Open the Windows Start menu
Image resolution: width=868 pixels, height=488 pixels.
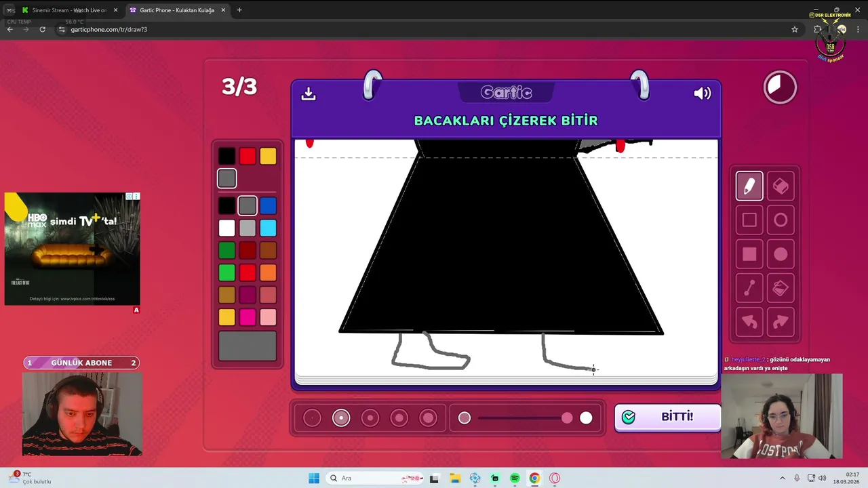[x=314, y=479]
